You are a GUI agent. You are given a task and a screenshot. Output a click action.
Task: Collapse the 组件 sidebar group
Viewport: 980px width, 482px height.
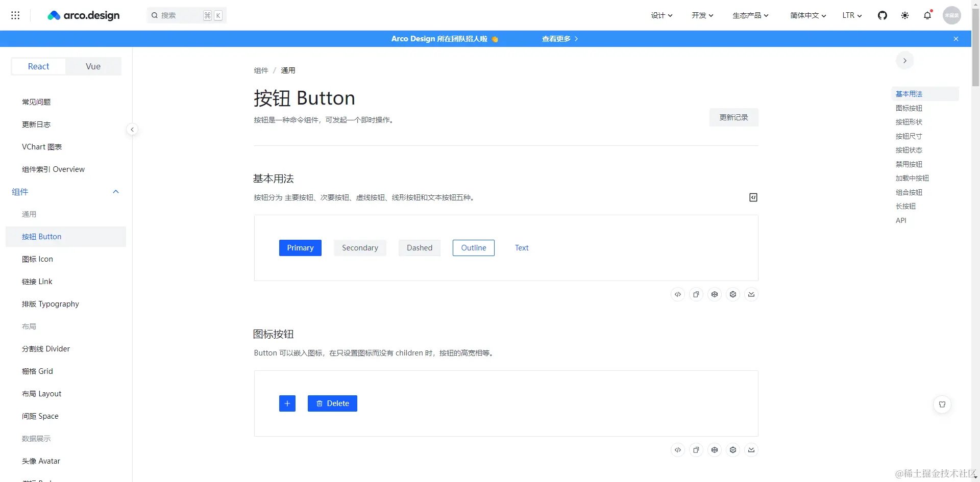pyautogui.click(x=65, y=192)
